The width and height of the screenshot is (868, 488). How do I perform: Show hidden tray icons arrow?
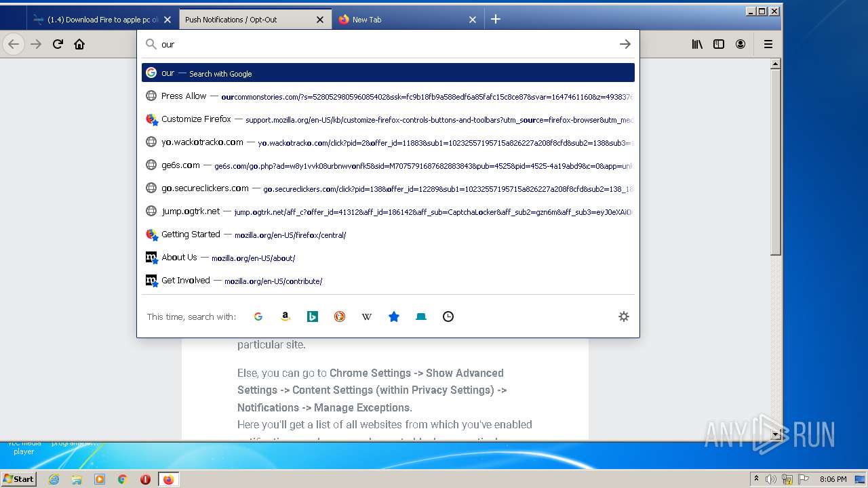[756, 479]
